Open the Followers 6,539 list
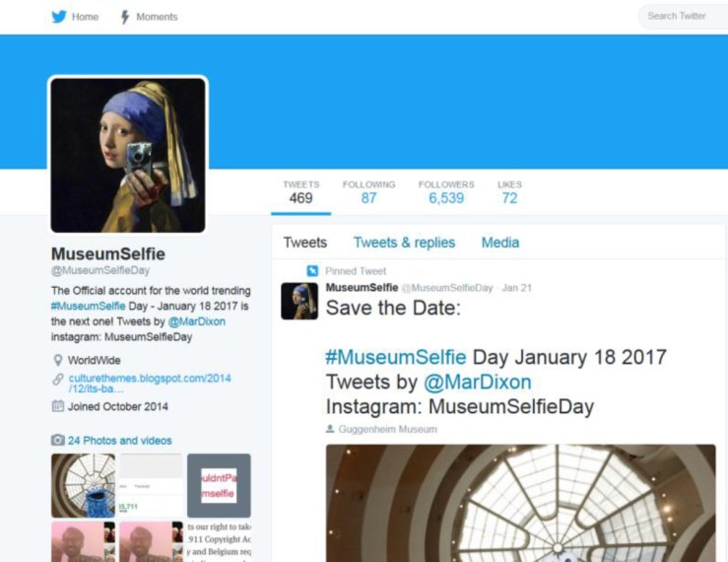728x562 pixels. (x=445, y=192)
